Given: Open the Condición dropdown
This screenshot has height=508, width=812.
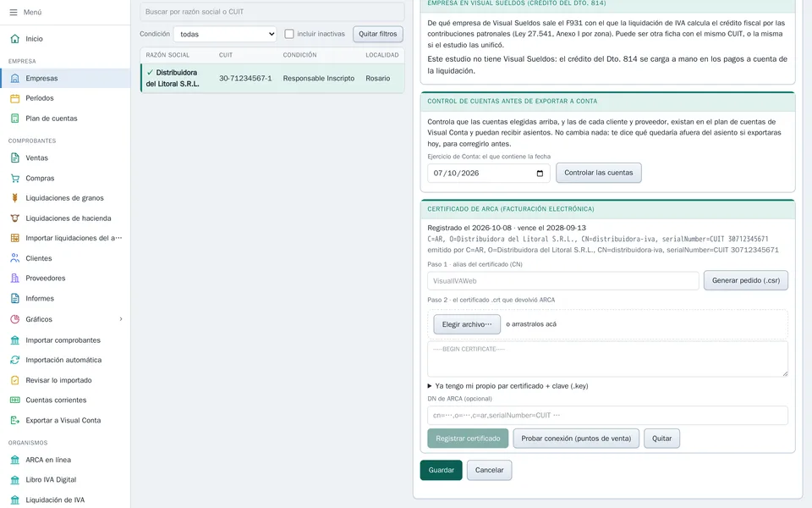Looking at the screenshot, I should point(225,34).
